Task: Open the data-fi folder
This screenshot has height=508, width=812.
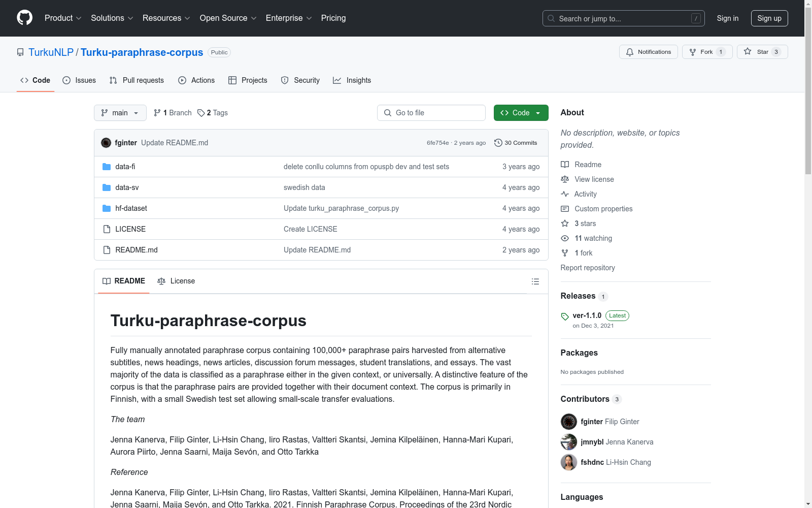Action: 125,167
